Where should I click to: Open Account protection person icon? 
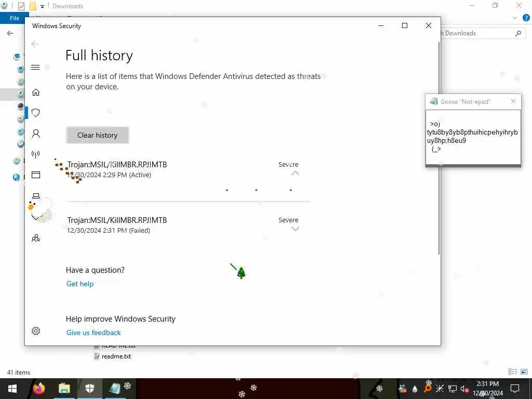[x=36, y=134]
